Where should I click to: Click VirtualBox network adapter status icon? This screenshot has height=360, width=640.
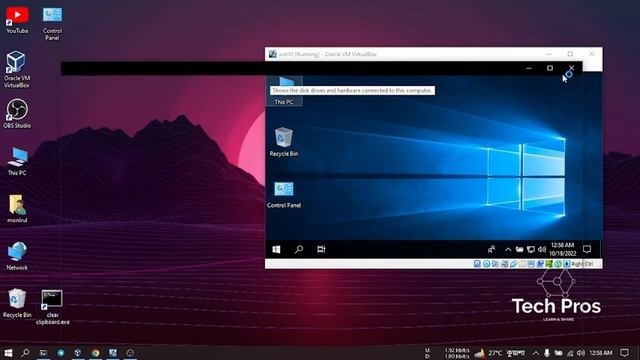[504, 264]
